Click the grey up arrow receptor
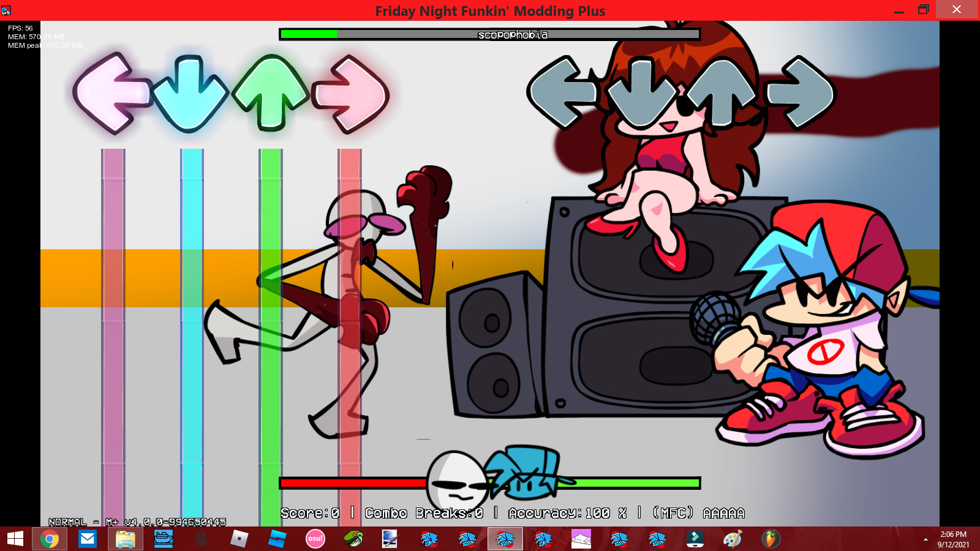Screen dimensions: 980x551 click(x=721, y=92)
